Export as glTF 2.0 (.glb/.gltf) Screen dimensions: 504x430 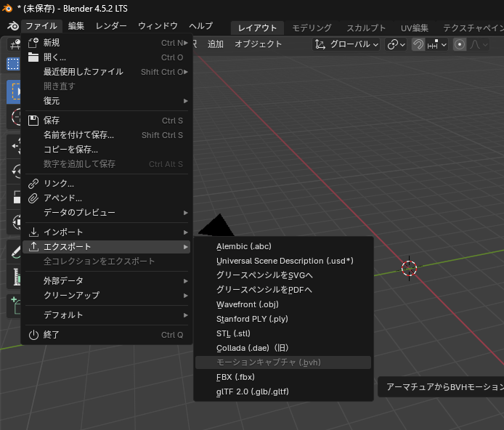pyautogui.click(x=252, y=392)
